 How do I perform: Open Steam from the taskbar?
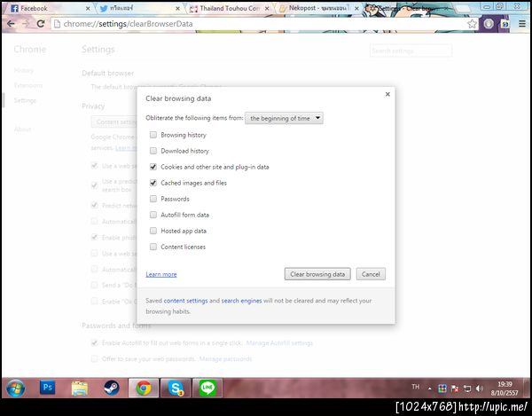click(112, 388)
